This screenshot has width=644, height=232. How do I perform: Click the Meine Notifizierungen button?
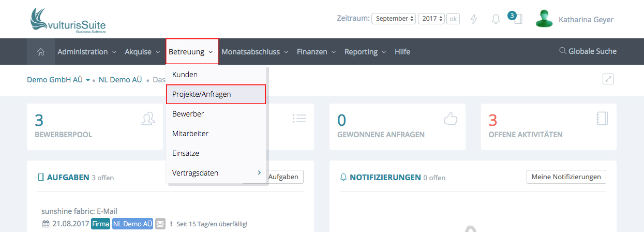tap(566, 177)
